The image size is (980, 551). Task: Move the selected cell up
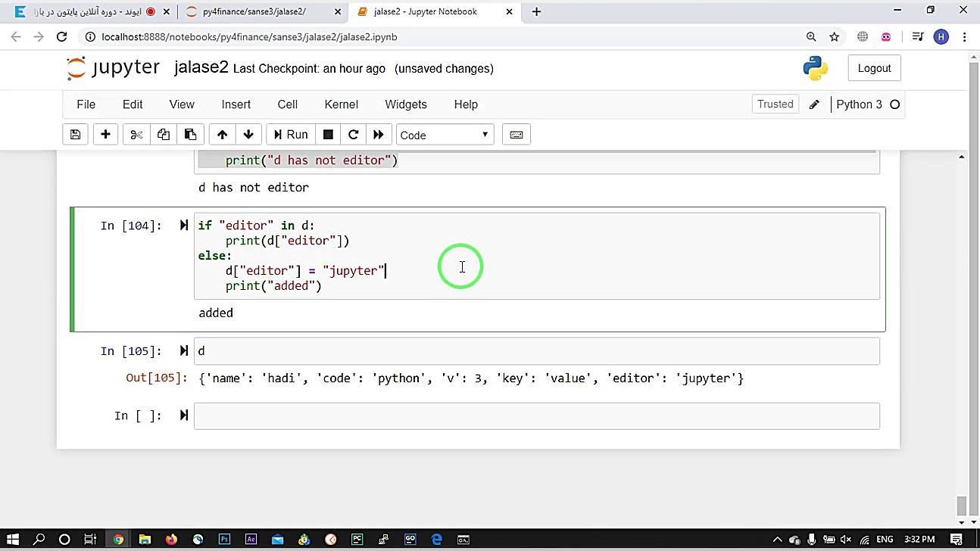222,135
